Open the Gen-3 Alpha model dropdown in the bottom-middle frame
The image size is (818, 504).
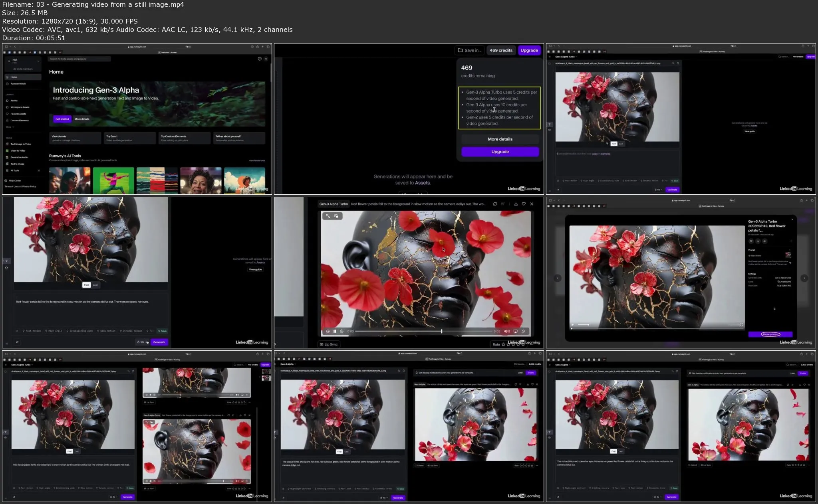(x=288, y=364)
